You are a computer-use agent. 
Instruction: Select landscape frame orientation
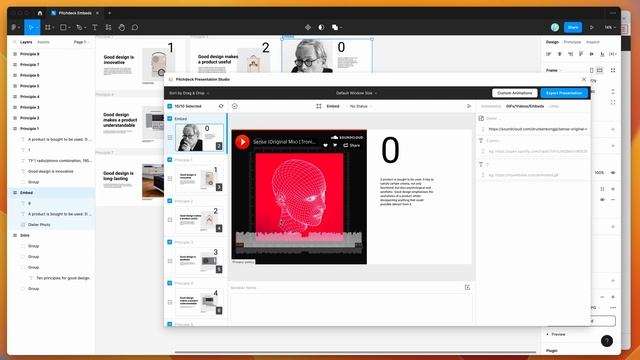(600, 70)
